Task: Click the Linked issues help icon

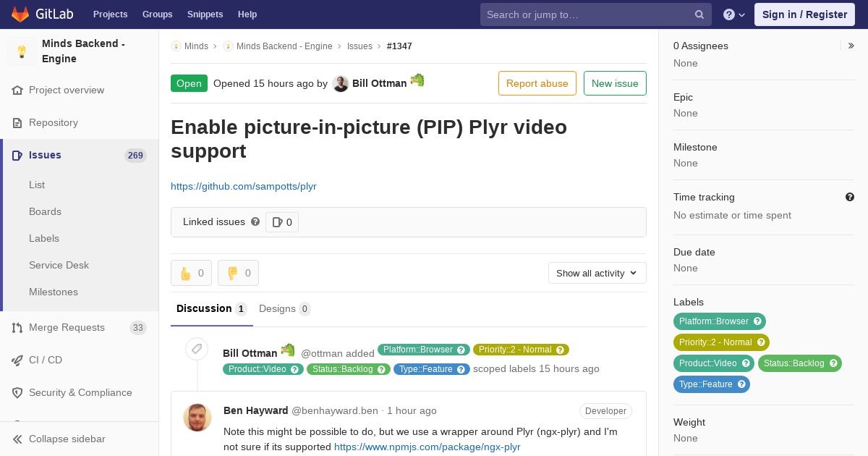Action: tap(255, 221)
